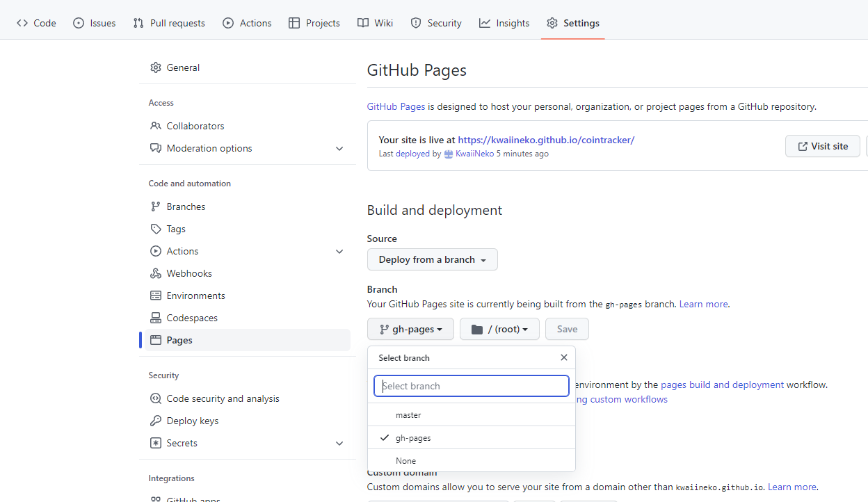Image resolution: width=868 pixels, height=502 pixels.
Task: Open Environments settings page
Action: [248, 295]
